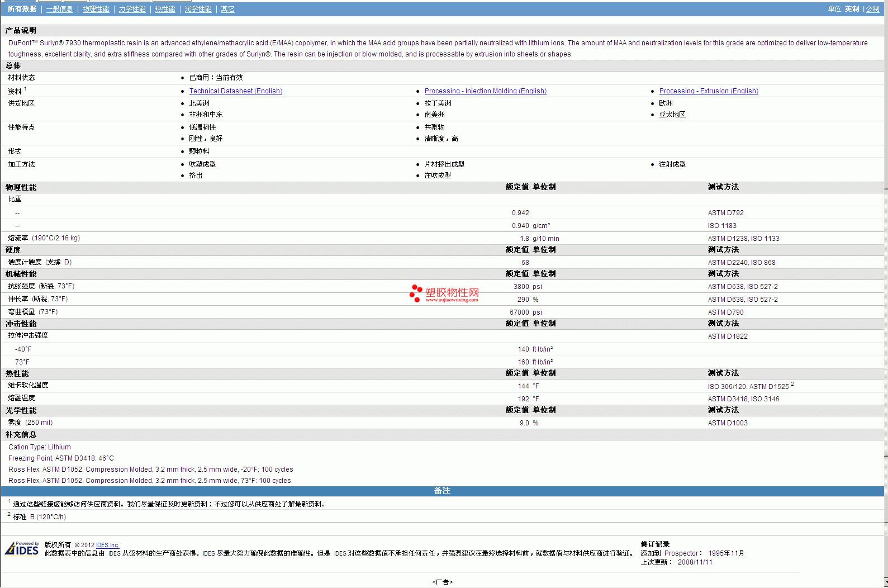Click the IDES Inc. copyright link
This screenshot has height=588, width=888.
(x=108, y=546)
